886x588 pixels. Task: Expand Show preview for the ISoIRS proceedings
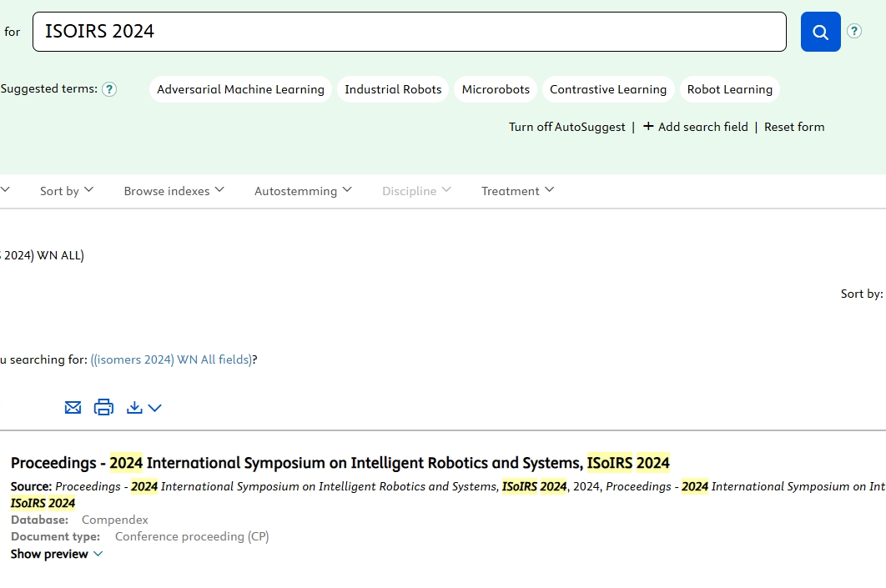(57, 554)
